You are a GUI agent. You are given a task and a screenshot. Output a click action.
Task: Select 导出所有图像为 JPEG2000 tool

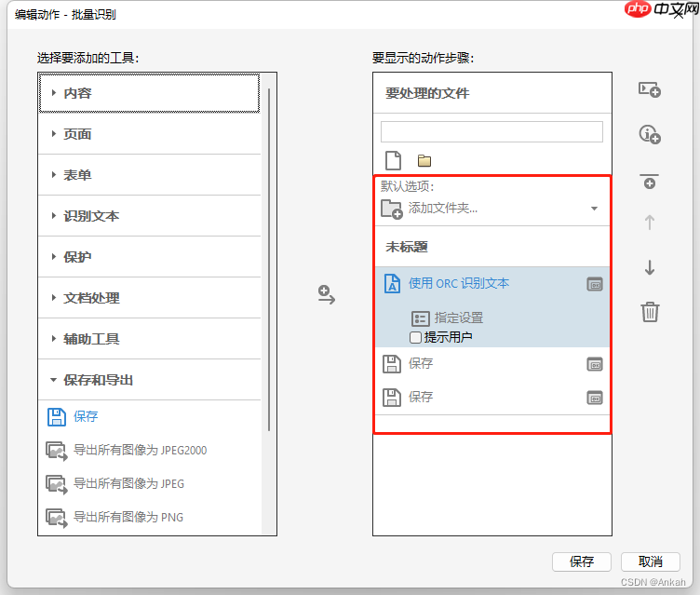(x=140, y=450)
